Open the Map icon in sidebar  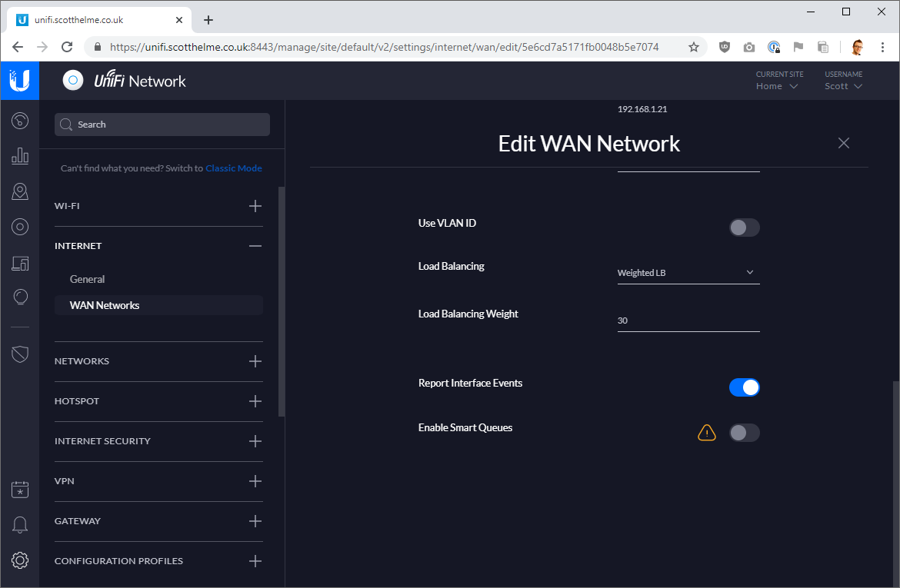[x=20, y=191]
